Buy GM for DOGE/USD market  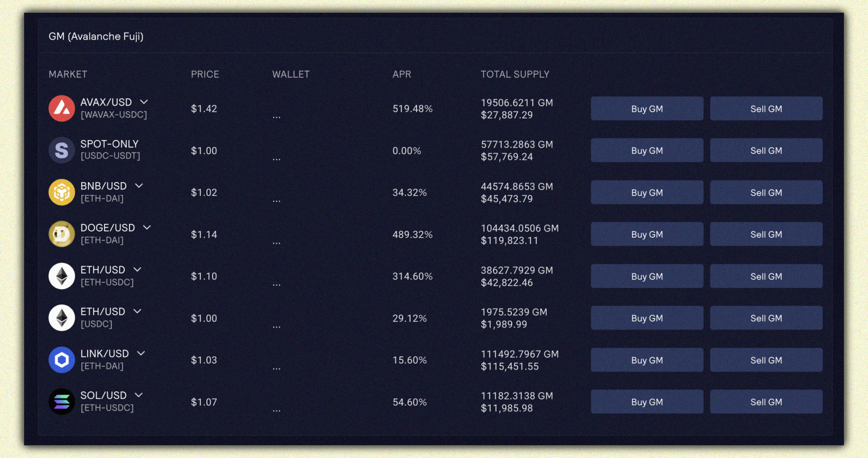click(x=647, y=234)
